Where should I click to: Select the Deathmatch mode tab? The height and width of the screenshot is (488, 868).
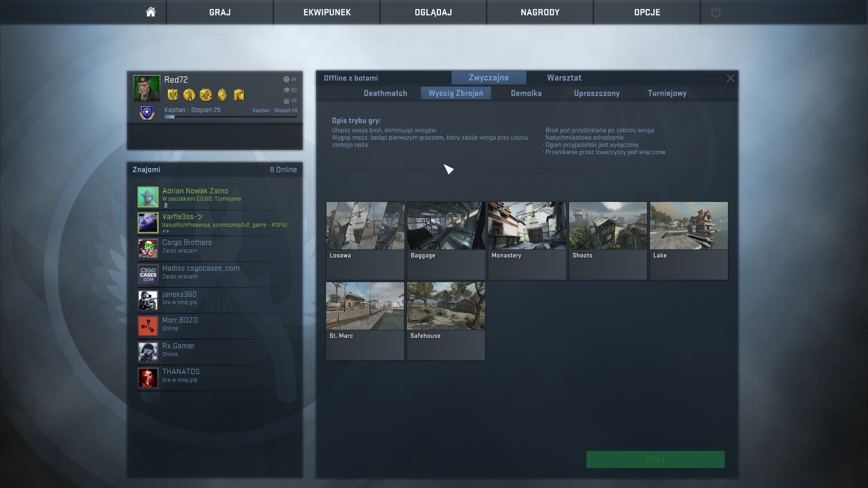pyautogui.click(x=385, y=93)
